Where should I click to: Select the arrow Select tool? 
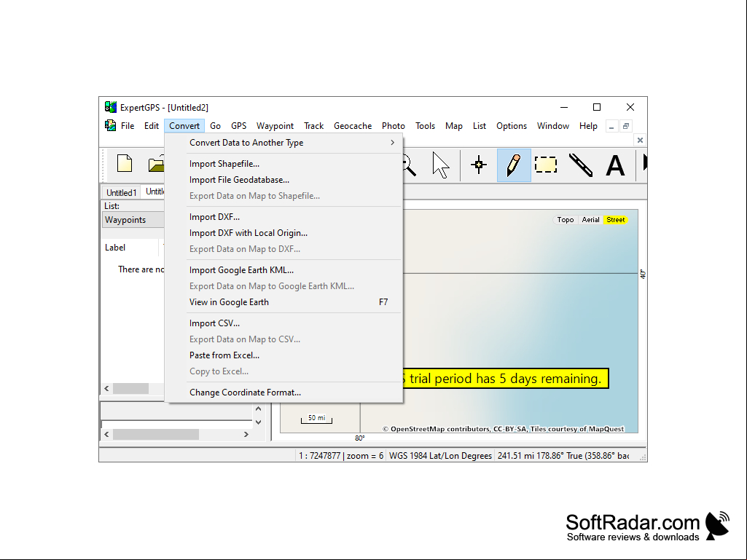(x=441, y=165)
